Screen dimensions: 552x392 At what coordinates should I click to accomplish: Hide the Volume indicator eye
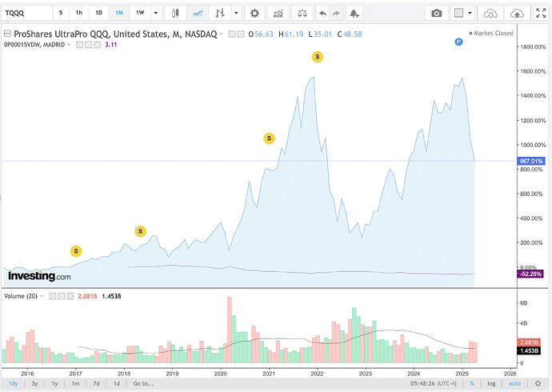pos(53,296)
